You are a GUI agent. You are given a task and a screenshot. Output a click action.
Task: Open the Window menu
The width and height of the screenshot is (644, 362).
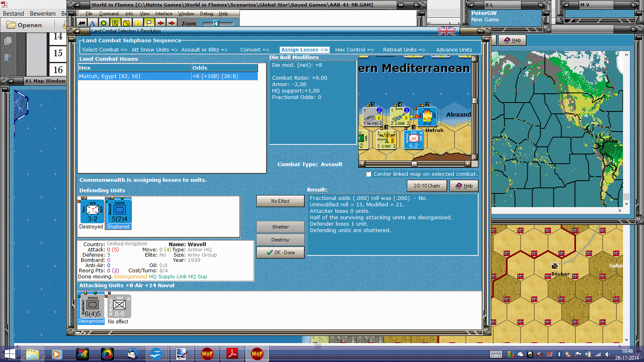[x=186, y=14]
